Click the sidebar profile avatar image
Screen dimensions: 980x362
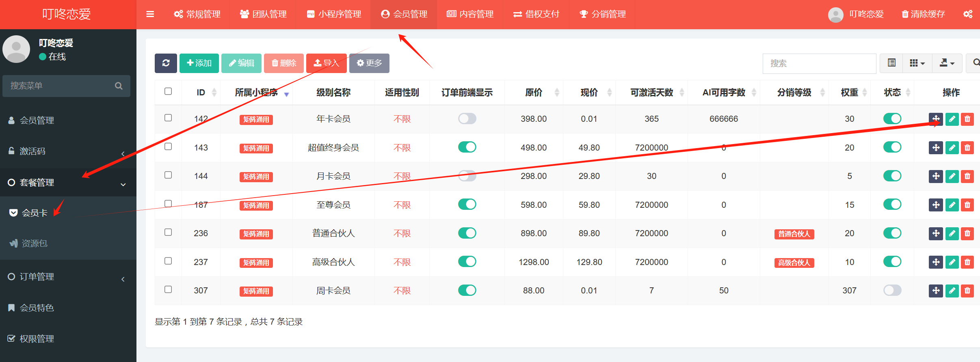pos(16,49)
